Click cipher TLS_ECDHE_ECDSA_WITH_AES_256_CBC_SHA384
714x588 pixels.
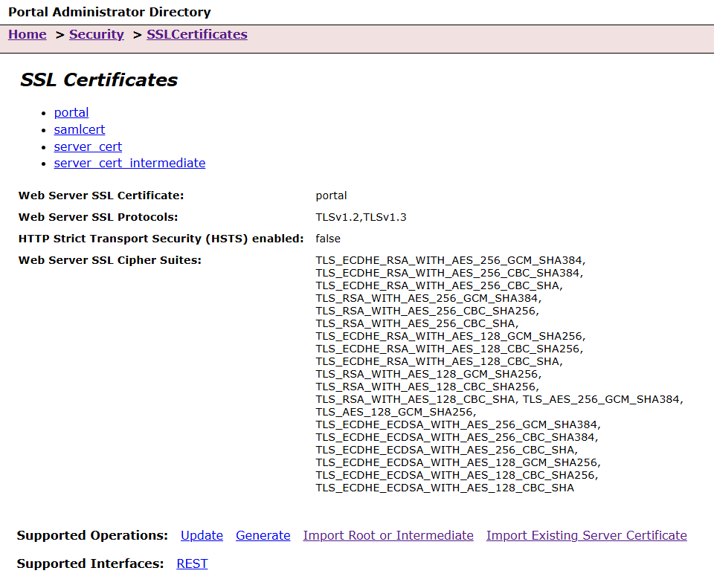tap(455, 437)
